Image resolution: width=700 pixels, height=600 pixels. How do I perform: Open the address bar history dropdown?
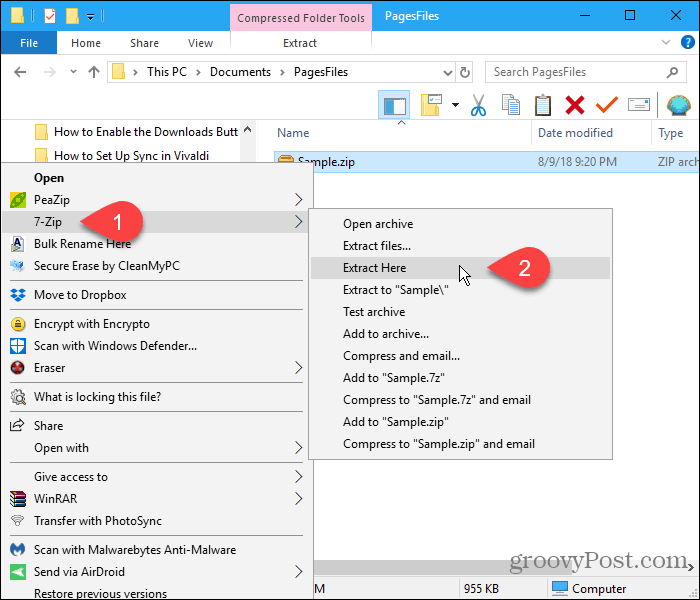(447, 73)
